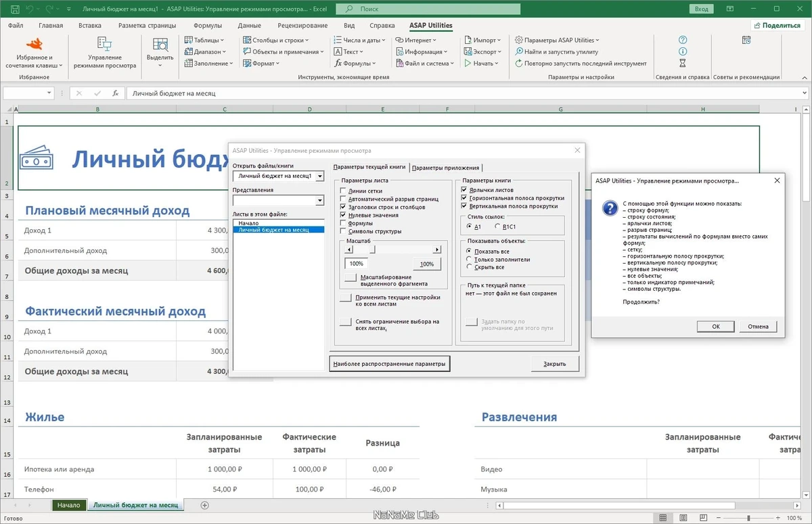Click the Add new sheet plus icon
The image size is (812, 524).
[x=205, y=505]
